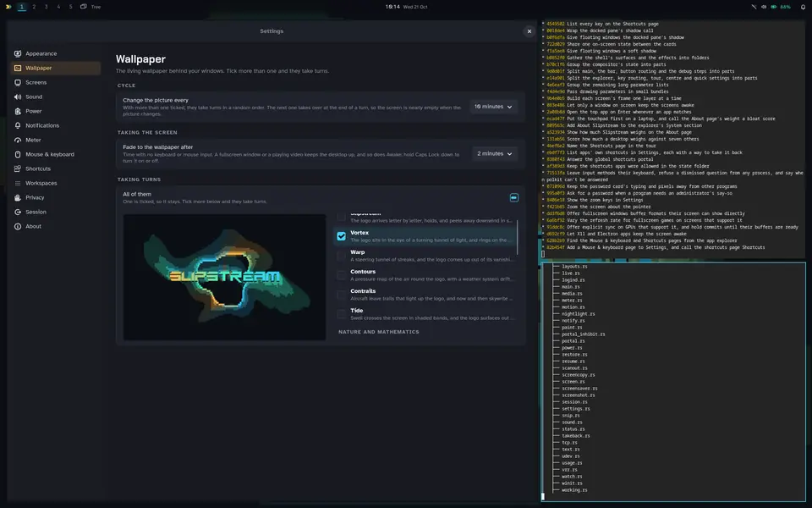Open the Workspaces icon
The height and width of the screenshot is (508, 812).
[x=18, y=183]
